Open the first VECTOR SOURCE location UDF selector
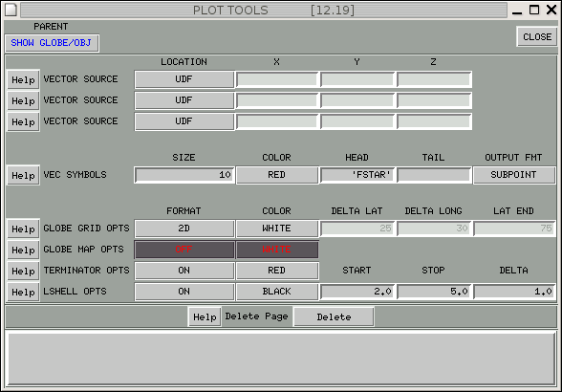Viewport: 562px width, 392px height. click(184, 79)
